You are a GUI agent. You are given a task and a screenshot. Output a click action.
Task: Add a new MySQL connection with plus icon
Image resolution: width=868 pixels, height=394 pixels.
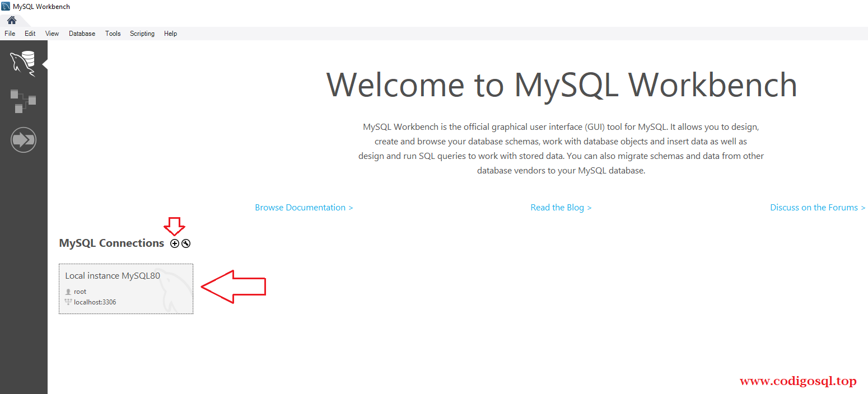[x=175, y=243]
